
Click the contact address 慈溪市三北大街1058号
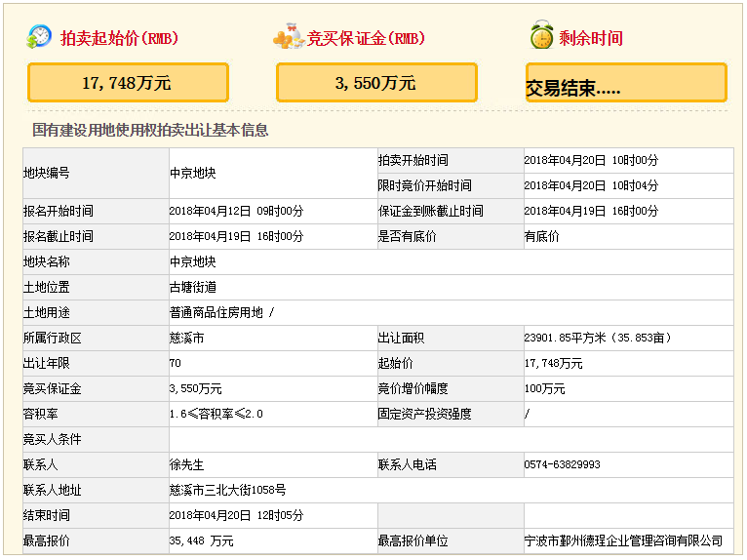(x=227, y=490)
